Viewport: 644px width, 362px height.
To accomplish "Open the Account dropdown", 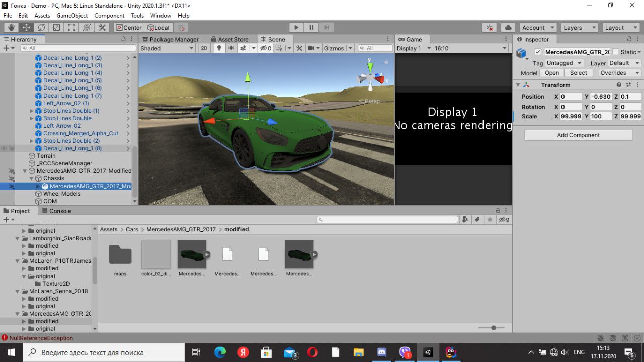I will coord(537,28).
